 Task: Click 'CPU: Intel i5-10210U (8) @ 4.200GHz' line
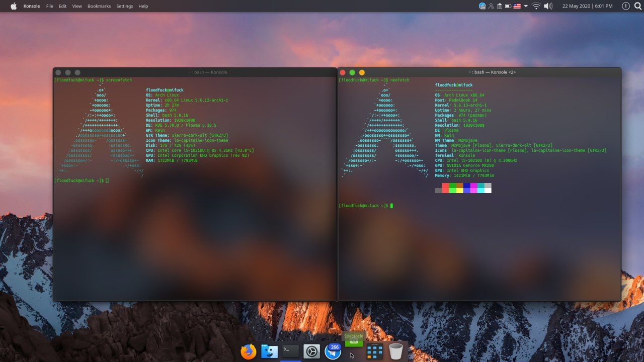(x=476, y=160)
